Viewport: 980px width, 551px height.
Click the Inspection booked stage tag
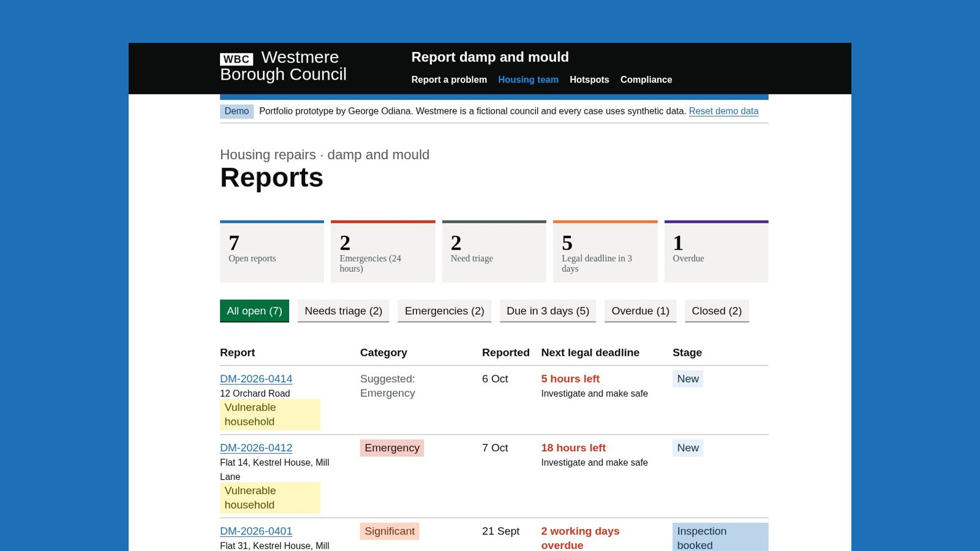click(720, 538)
